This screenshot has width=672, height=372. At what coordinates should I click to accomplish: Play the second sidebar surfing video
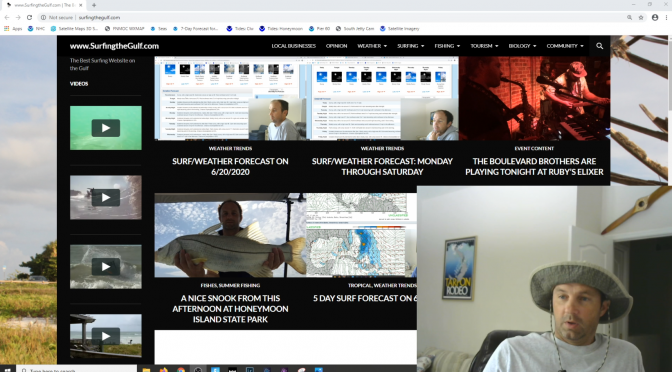click(105, 197)
